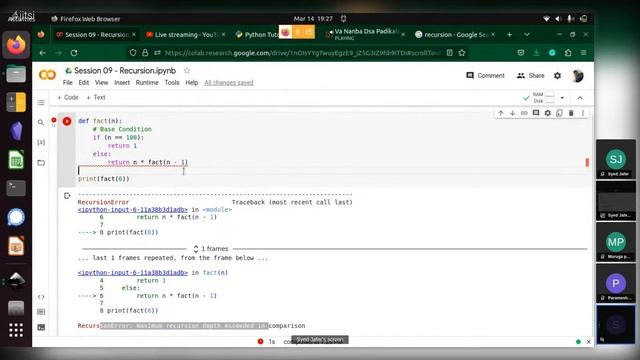Place cursor on print(fact(6)) code line
The height and width of the screenshot is (360, 640).
coord(104,179)
